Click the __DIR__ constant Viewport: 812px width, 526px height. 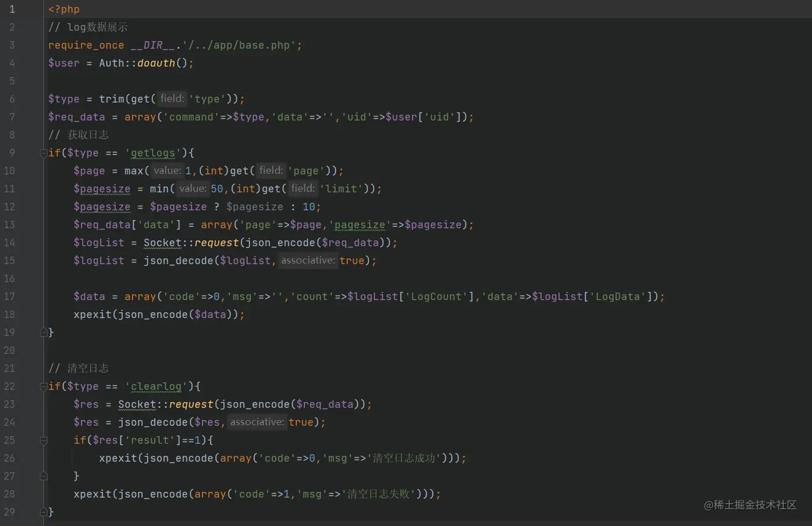[153, 45]
